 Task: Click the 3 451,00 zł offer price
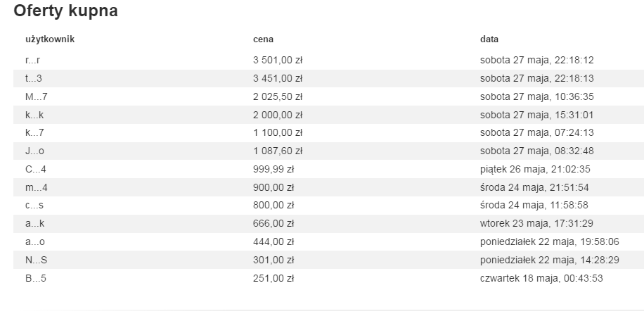(277, 78)
